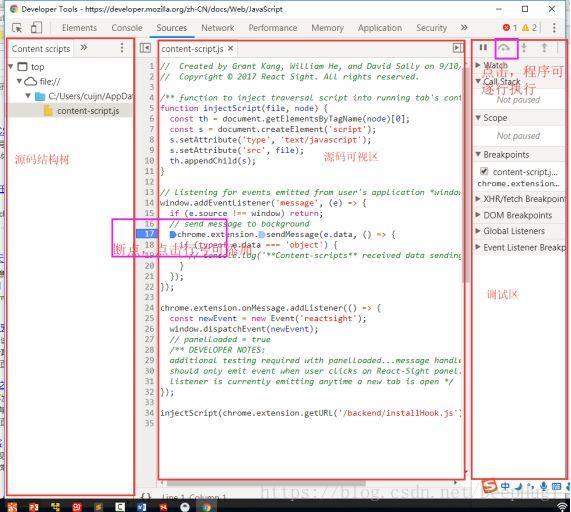Collapse the Call Stack section
Viewport: 571px width, 512px height.
coord(479,81)
